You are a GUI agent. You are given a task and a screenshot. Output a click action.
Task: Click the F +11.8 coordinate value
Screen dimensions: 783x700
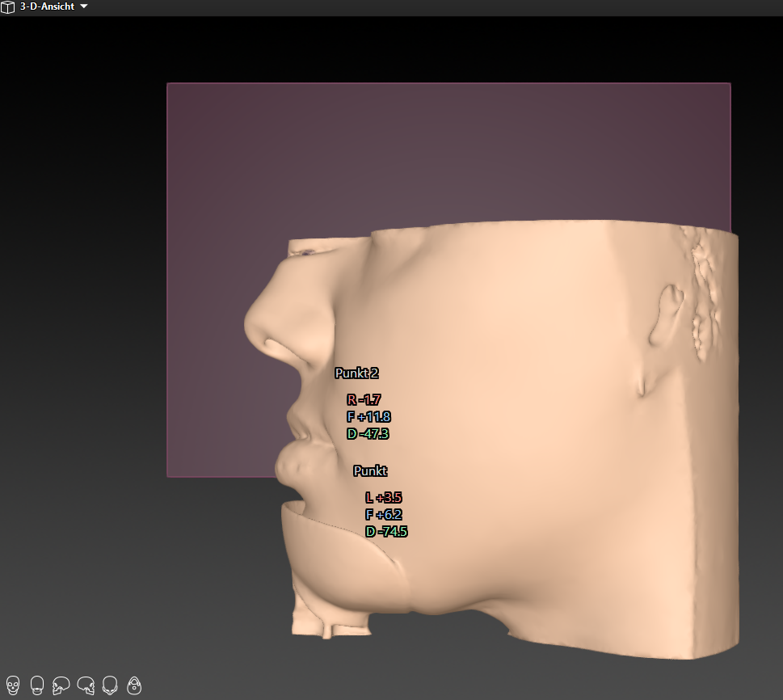point(368,417)
